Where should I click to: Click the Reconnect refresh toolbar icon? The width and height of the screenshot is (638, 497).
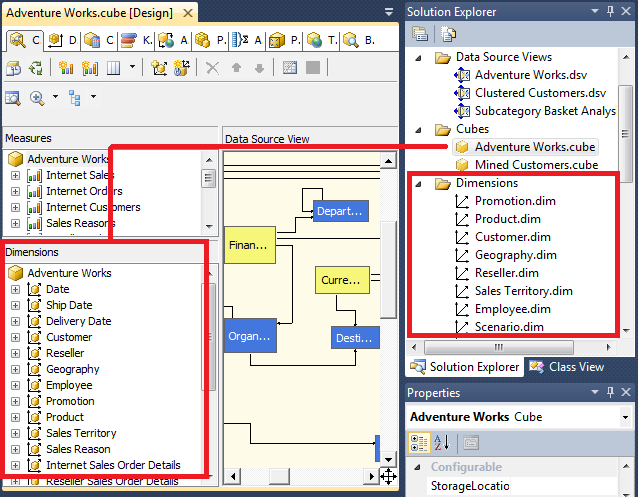(x=36, y=68)
